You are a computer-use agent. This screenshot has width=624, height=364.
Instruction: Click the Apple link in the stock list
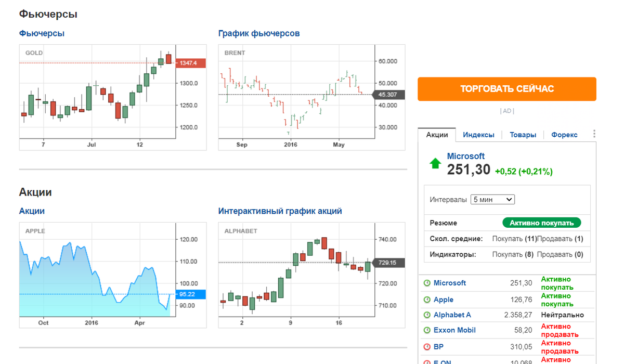[445, 300]
